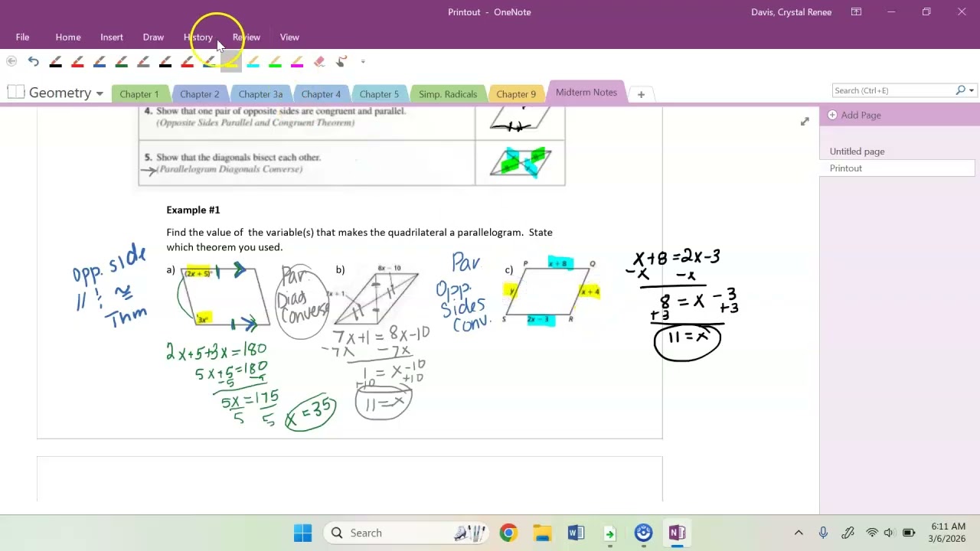This screenshot has width=980, height=551.
Task: Click the taskbar Search box
Action: coord(407,533)
